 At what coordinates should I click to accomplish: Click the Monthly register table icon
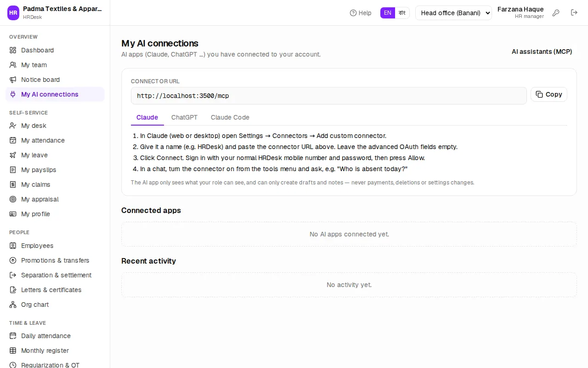tap(13, 351)
